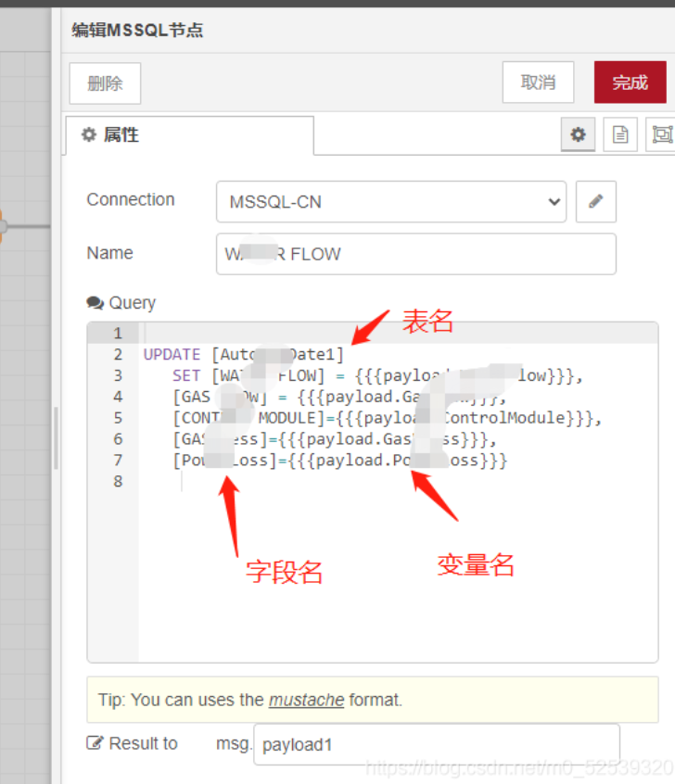Click the Name input field
Viewport: 675px width, 784px height.
click(415, 254)
